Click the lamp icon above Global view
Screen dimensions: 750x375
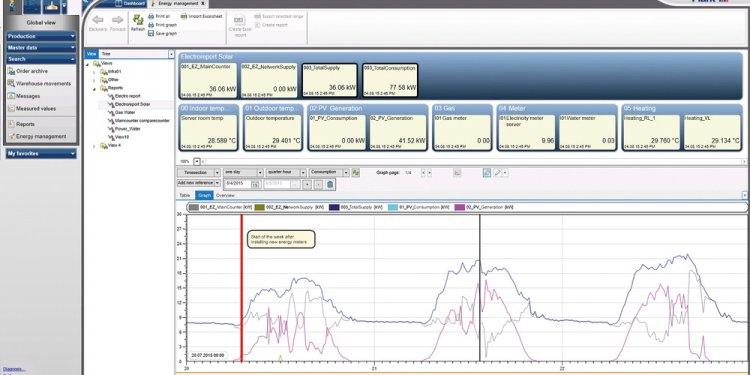[x=51, y=6]
